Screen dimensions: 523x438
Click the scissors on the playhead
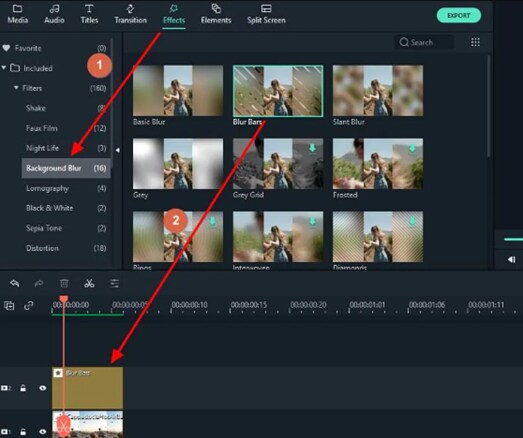[x=63, y=426]
